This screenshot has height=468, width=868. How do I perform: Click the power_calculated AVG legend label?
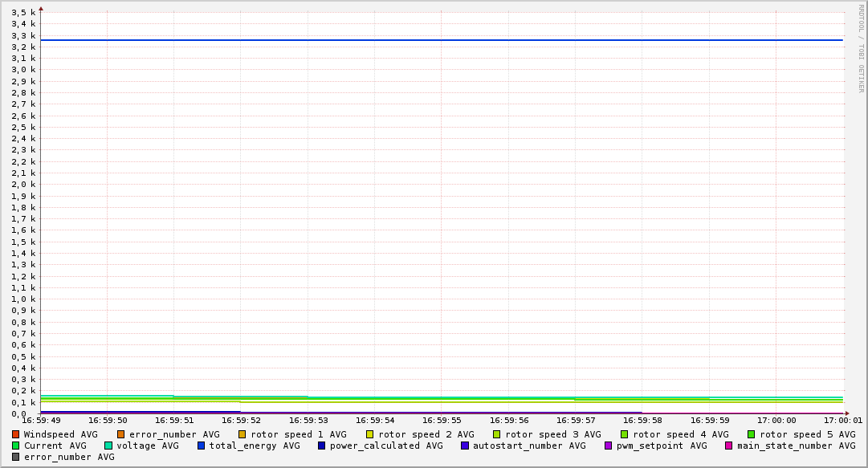click(x=385, y=446)
